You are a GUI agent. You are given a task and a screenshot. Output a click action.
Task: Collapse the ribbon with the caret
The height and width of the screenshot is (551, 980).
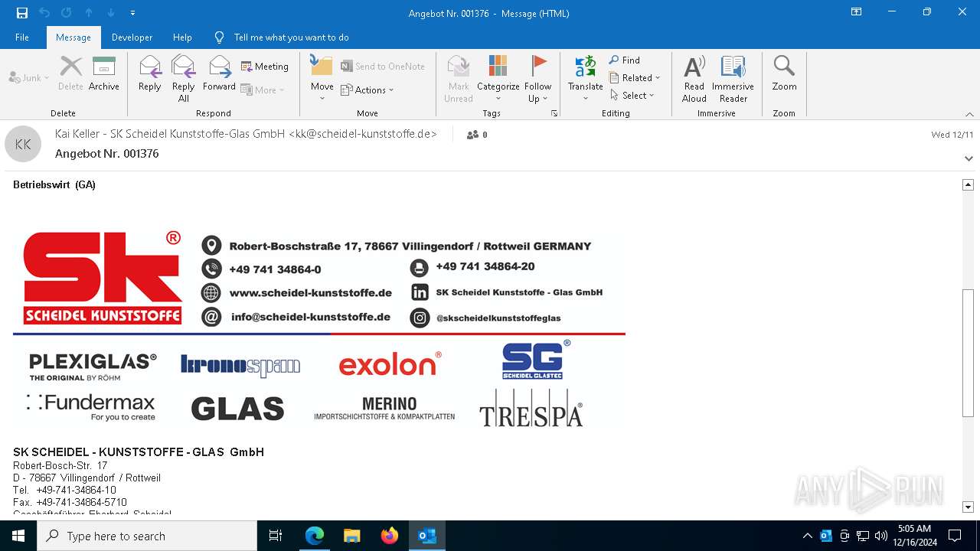969,114
